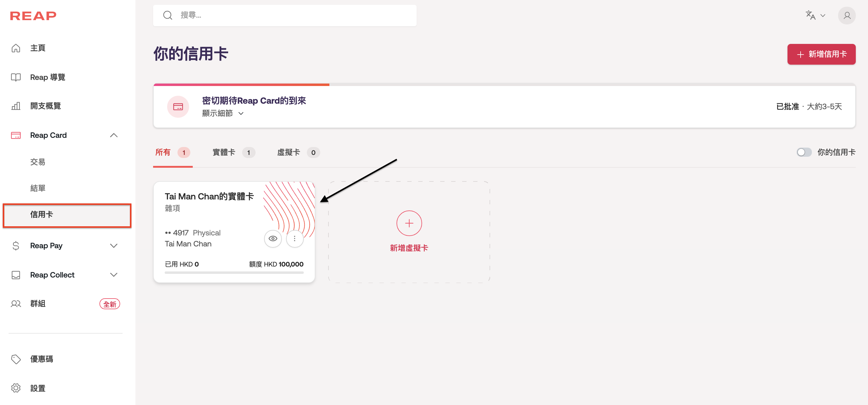This screenshot has width=868, height=405.
Task: Click the home icon beside 主頁
Action: [16, 48]
